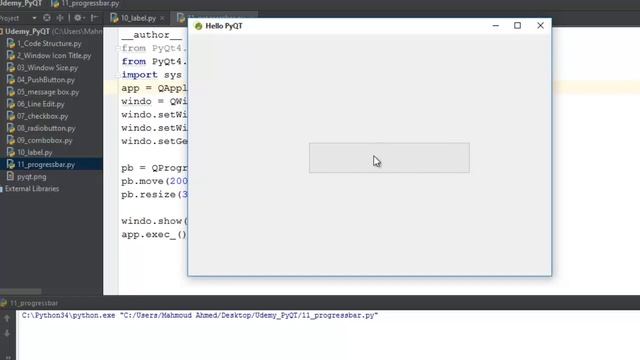
Task: Switch to the 10_label.py editor tab
Action: coord(138,18)
